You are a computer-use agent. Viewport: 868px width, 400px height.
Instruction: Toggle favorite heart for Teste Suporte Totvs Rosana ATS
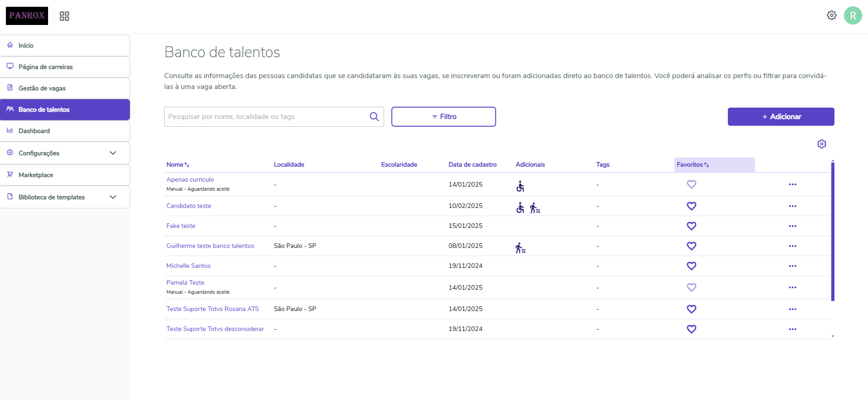coord(692,309)
